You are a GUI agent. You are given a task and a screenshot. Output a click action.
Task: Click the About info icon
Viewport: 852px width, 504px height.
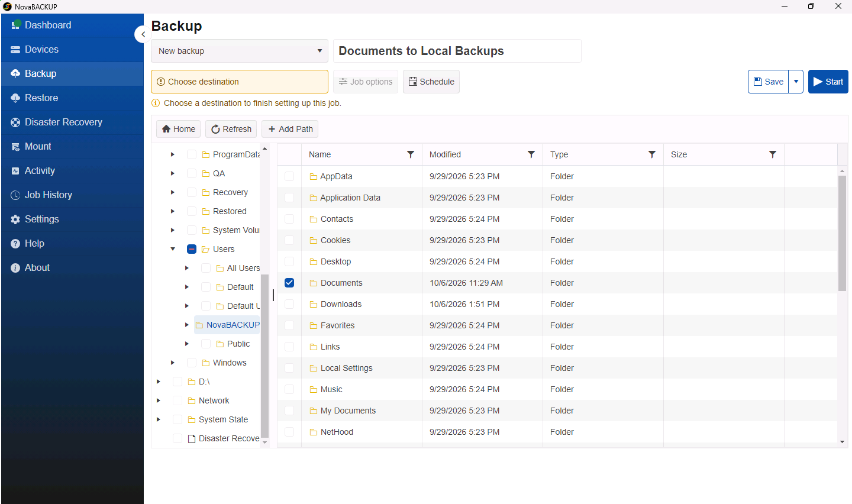[x=15, y=268]
